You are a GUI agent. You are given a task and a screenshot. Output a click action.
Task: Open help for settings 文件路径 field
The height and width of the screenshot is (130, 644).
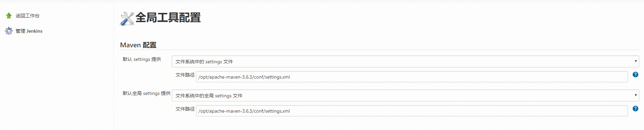(635, 75)
